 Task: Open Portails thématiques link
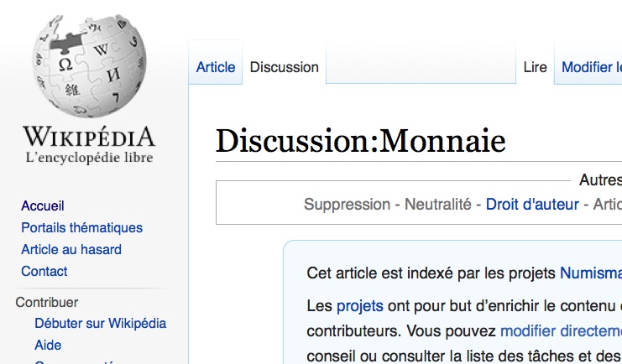(x=81, y=227)
